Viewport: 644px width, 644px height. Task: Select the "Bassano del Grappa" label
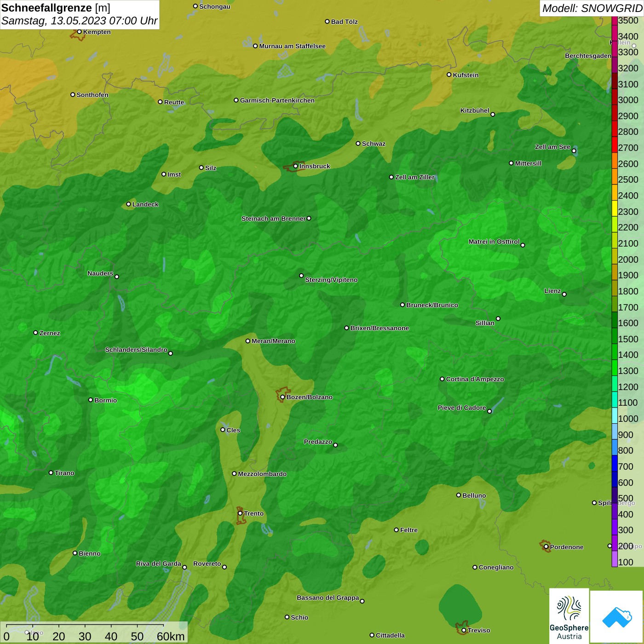[x=328, y=598]
